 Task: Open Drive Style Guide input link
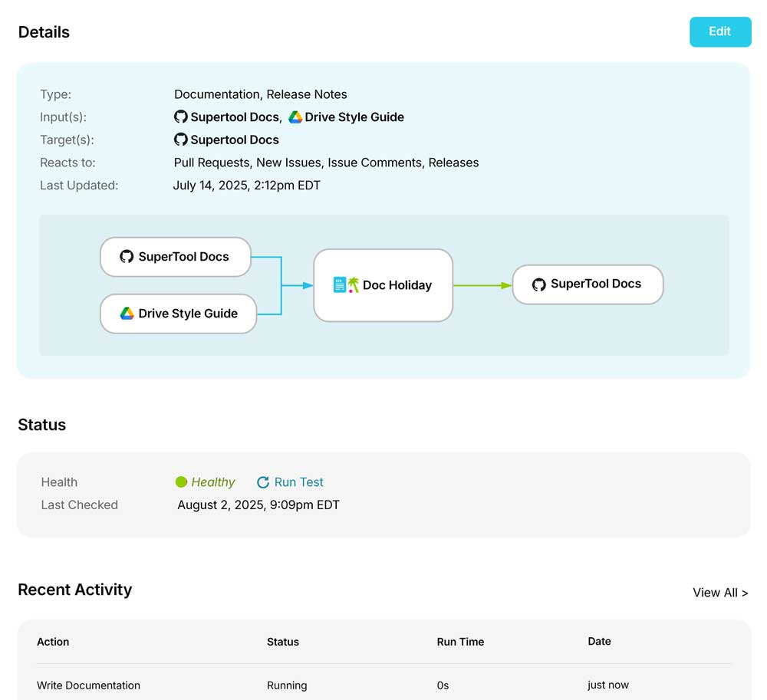[354, 117]
